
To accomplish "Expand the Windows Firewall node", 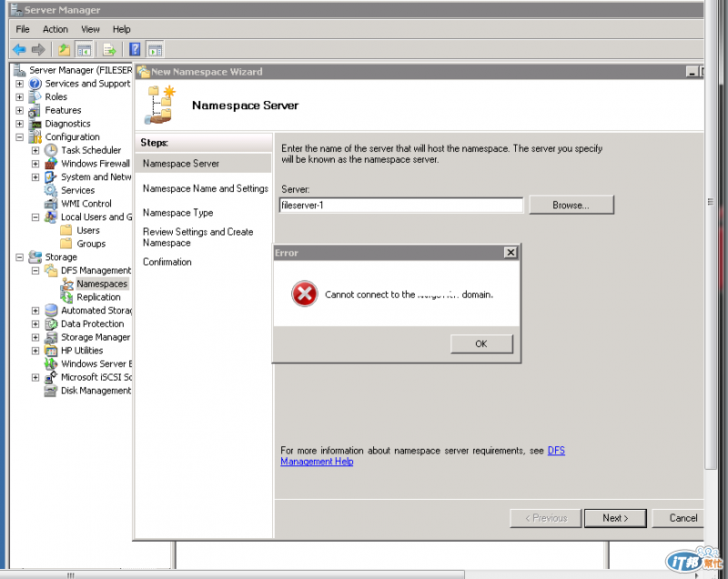I will [35, 164].
